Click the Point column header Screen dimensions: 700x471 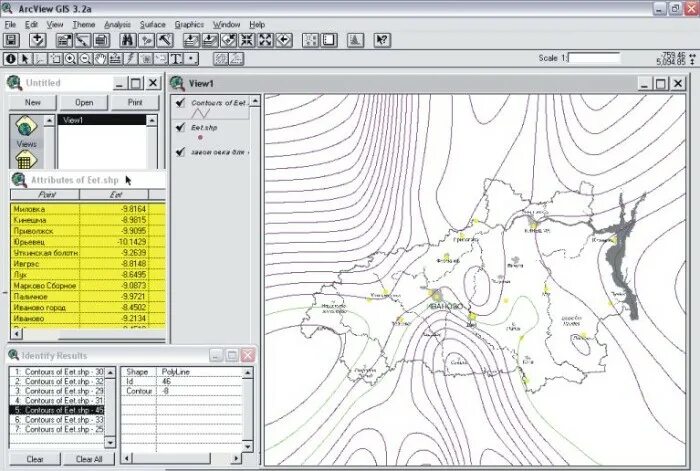click(x=45, y=194)
